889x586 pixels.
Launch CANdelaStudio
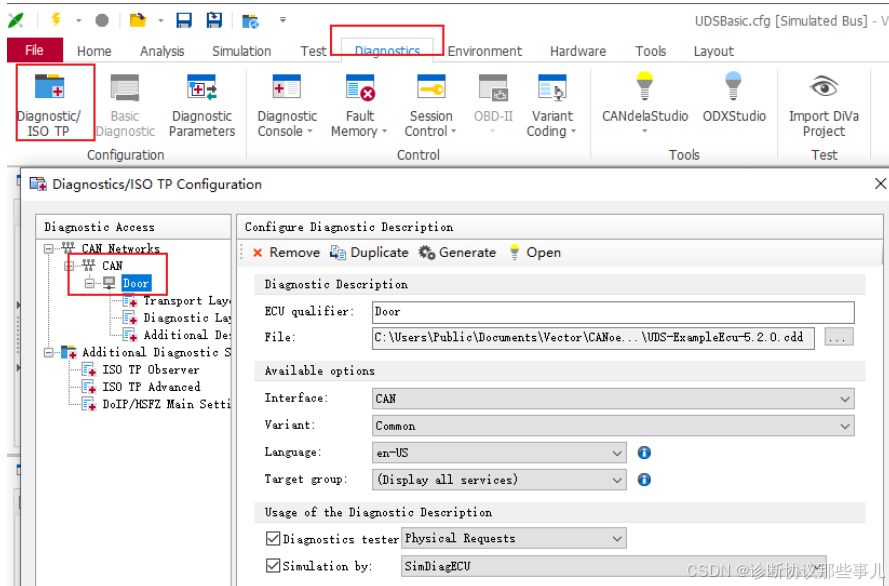pyautogui.click(x=645, y=102)
